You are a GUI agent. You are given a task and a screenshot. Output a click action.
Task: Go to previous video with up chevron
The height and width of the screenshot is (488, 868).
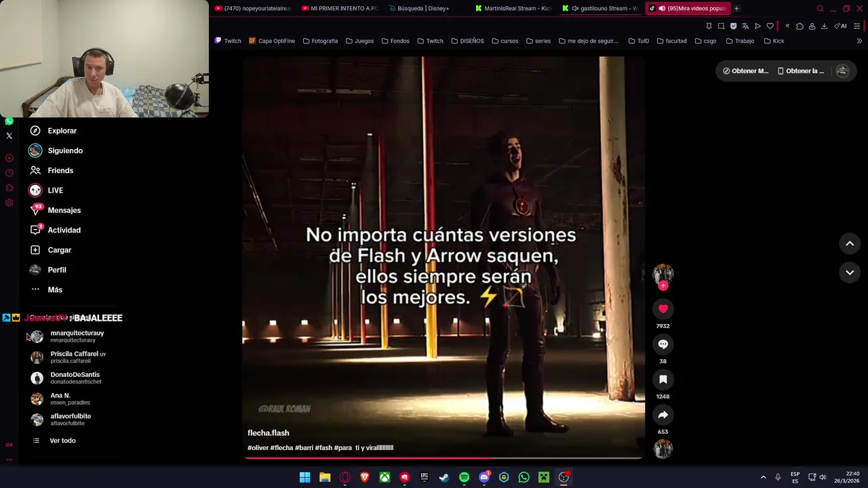[850, 243]
